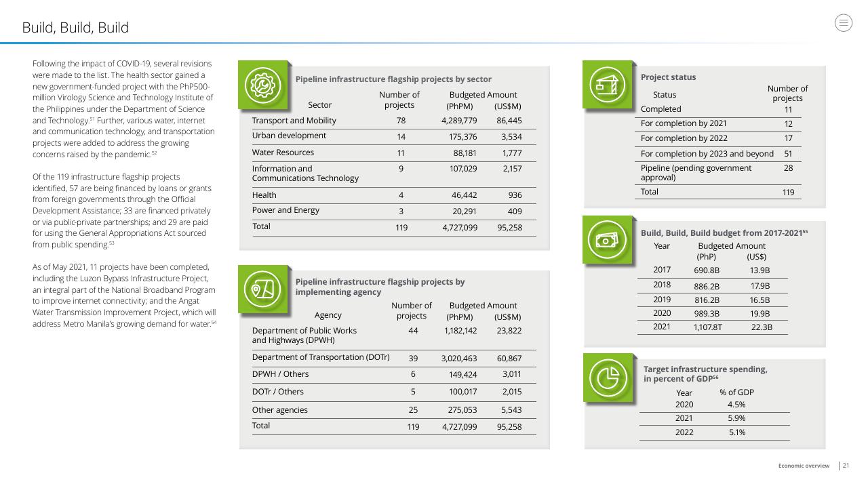868x488 pixels.
Task: Select the 1,107.8T budget value for 2021
Action: tap(707, 327)
